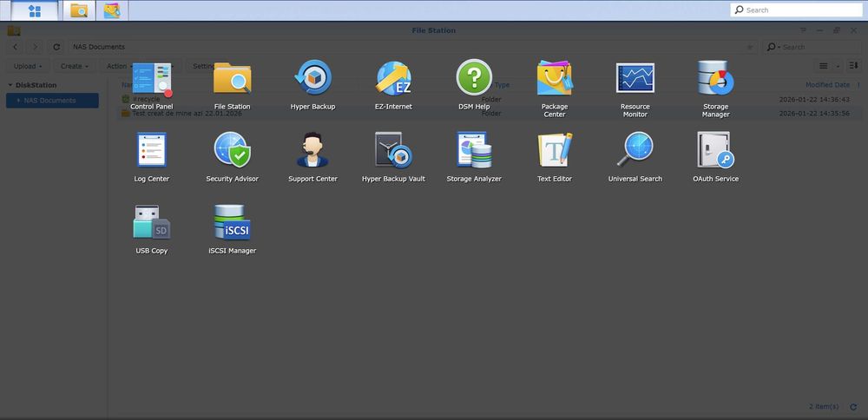
Task: Switch File Station to list view
Action: coord(824,66)
